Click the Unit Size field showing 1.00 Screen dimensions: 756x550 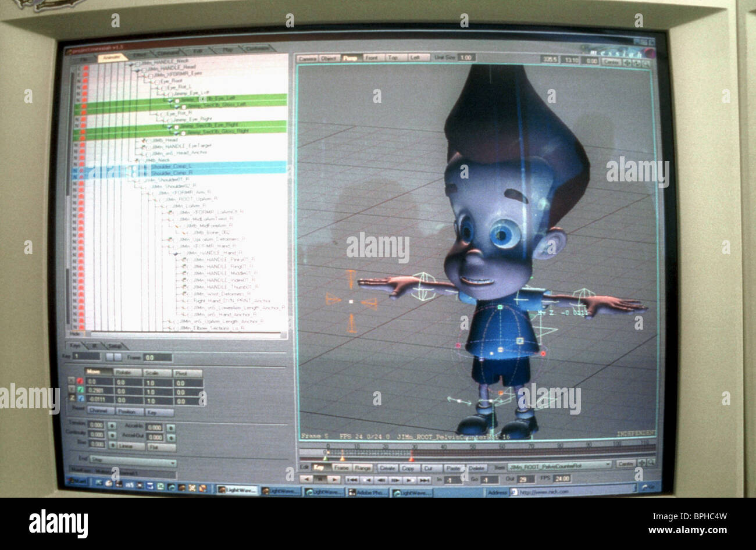(x=467, y=58)
